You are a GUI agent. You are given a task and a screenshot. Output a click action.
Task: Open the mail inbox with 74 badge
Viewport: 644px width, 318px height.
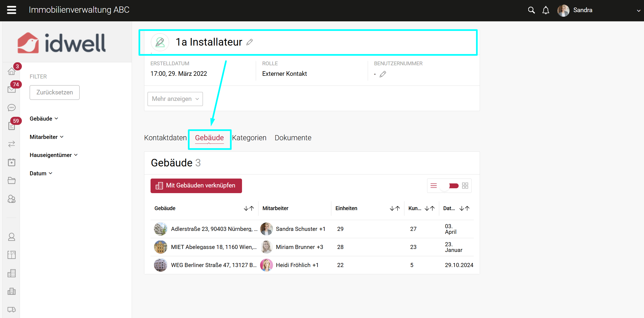point(12,89)
